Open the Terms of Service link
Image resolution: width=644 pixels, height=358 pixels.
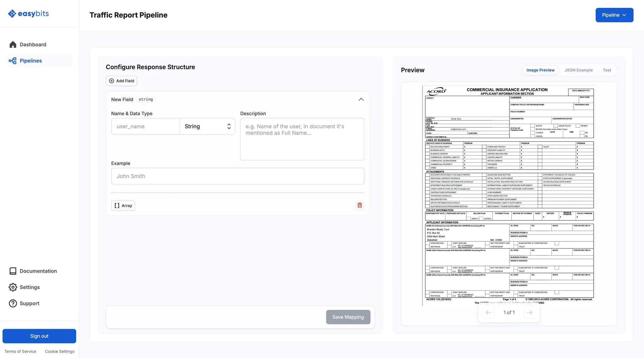(x=20, y=351)
